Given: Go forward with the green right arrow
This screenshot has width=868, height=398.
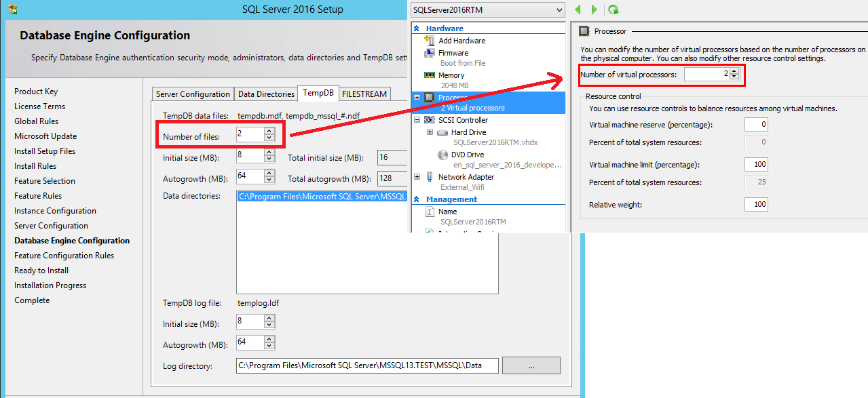Looking at the screenshot, I should pyautogui.click(x=595, y=9).
